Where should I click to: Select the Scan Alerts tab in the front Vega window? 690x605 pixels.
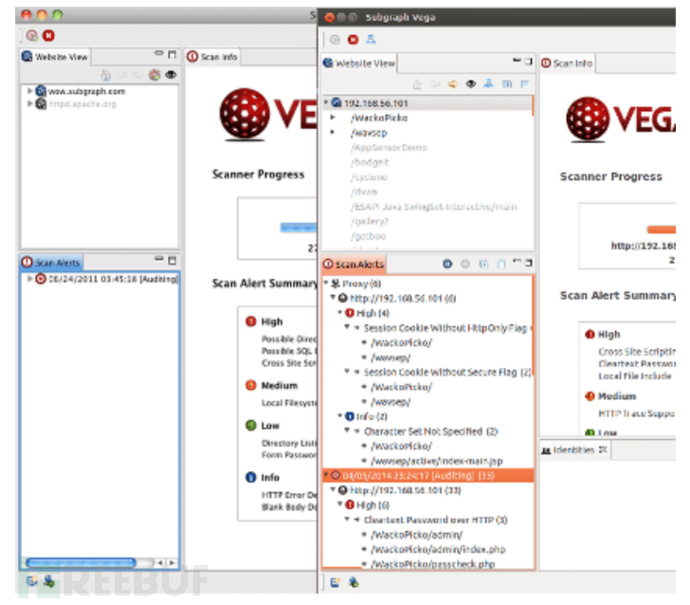point(354,264)
